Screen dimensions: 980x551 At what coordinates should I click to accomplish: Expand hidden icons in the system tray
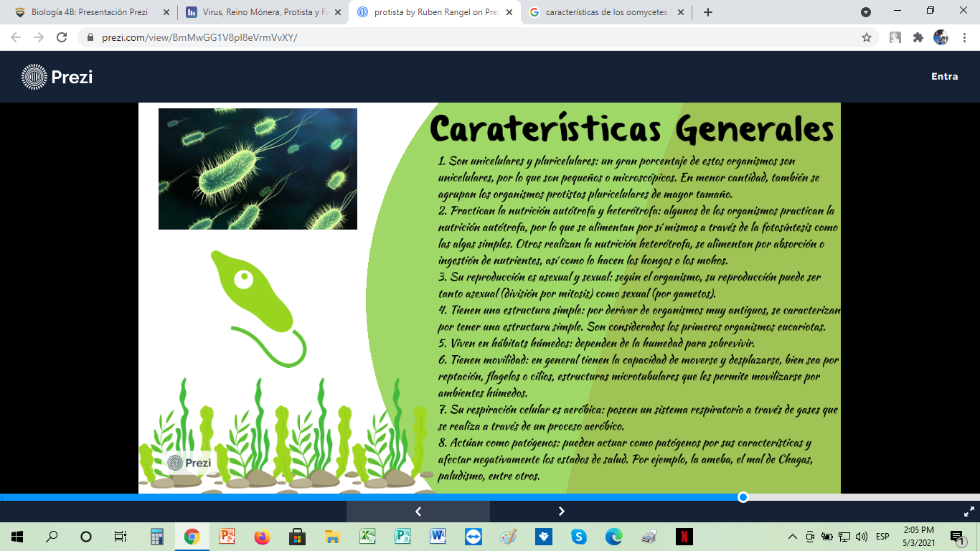point(793,536)
